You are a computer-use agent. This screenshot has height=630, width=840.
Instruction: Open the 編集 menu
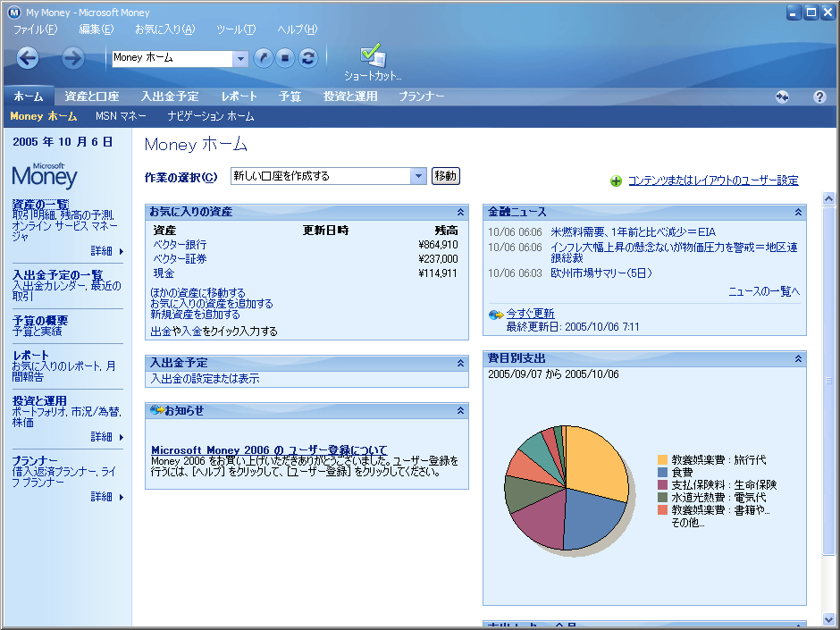97,29
